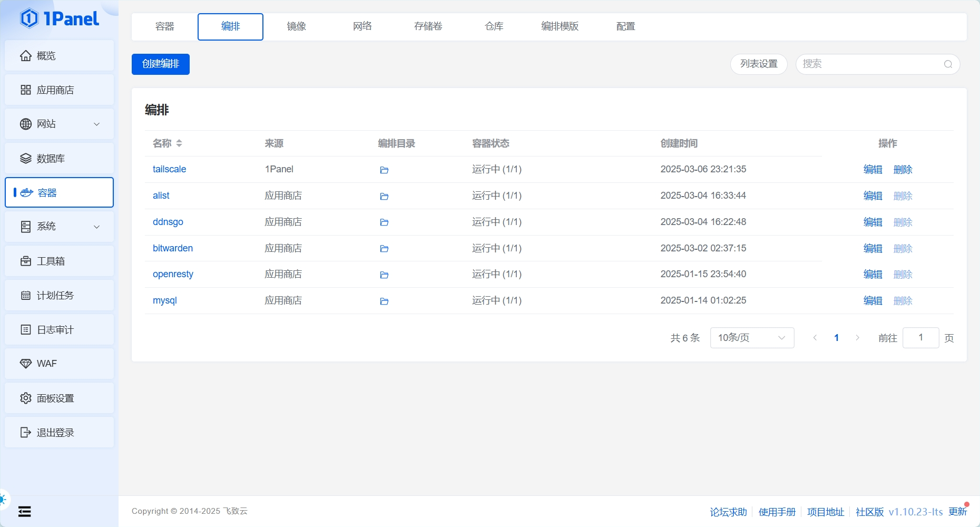The image size is (980, 527).
Task: Click the 1Panel logo
Action: [x=60, y=18]
